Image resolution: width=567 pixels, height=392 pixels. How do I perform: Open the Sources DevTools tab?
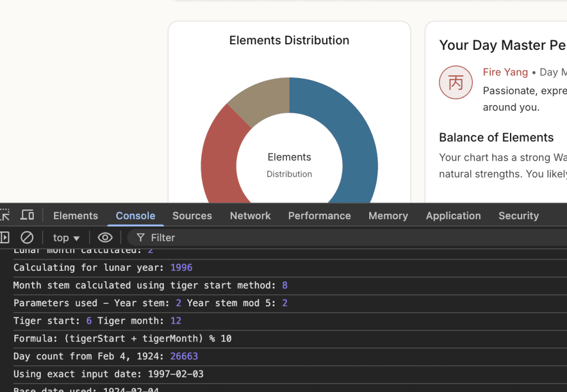[192, 215]
